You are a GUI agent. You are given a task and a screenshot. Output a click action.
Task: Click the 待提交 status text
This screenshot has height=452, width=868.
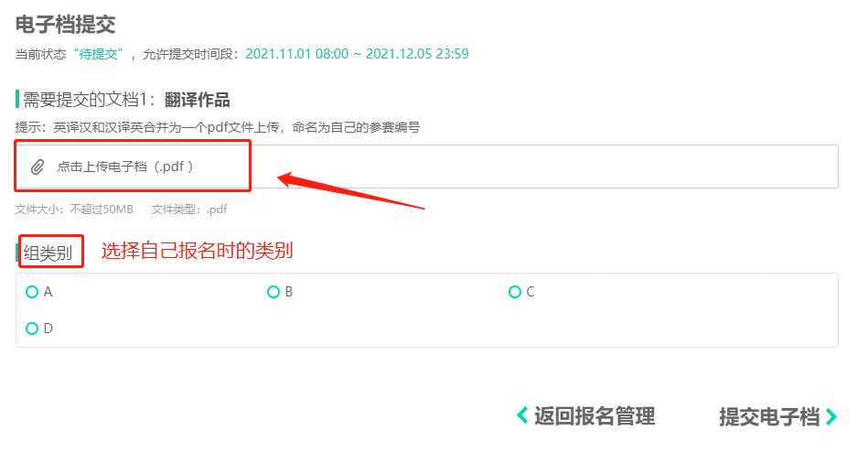coord(99,54)
